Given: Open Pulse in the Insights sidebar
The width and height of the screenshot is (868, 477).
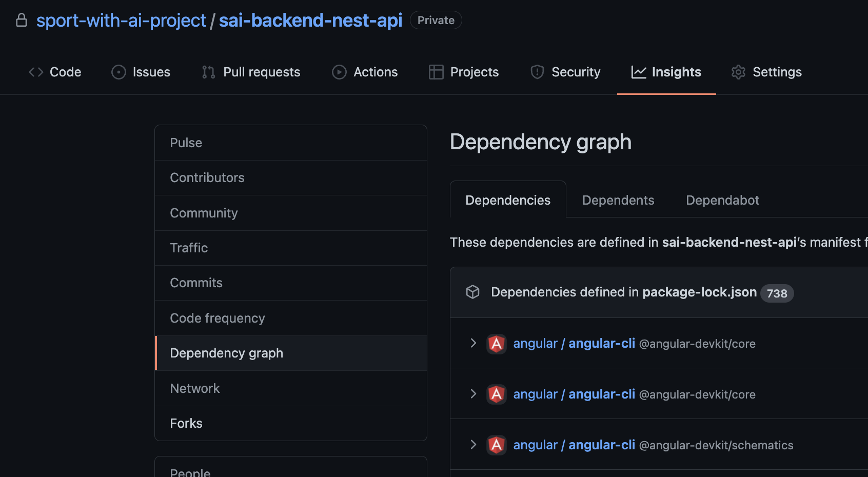Looking at the screenshot, I should [291, 143].
